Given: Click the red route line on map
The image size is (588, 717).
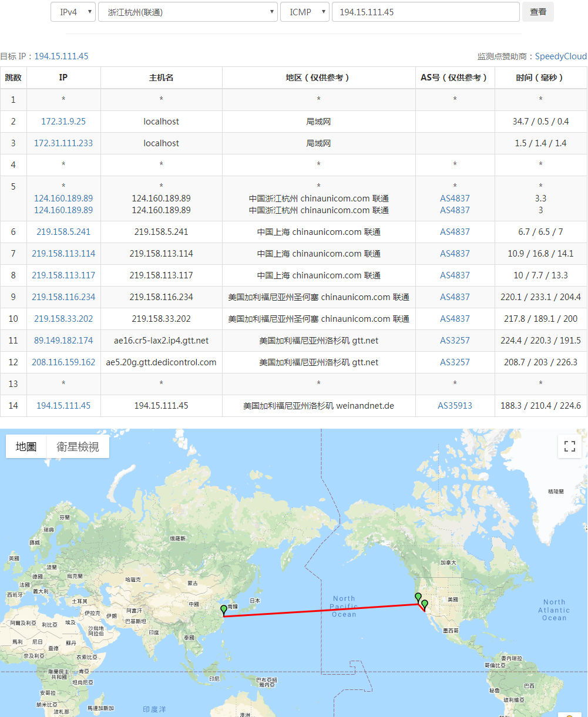Looking at the screenshot, I should tap(320, 611).
